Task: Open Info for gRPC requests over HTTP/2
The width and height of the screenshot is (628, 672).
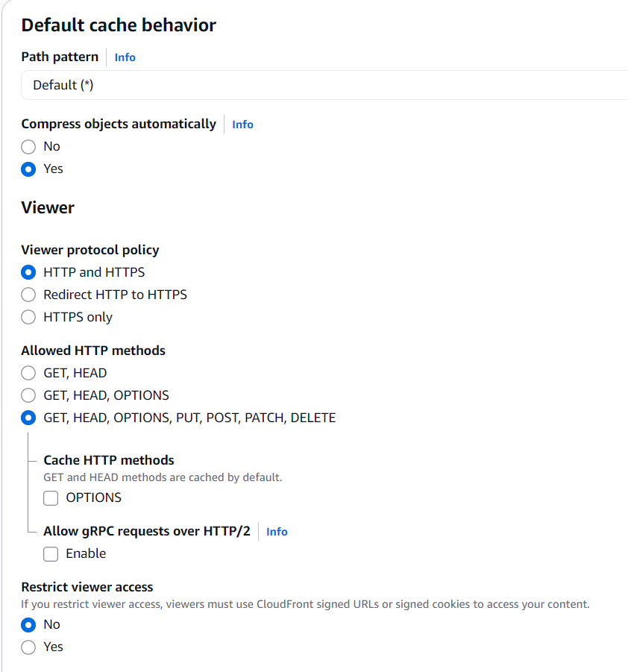Action: 277,532
